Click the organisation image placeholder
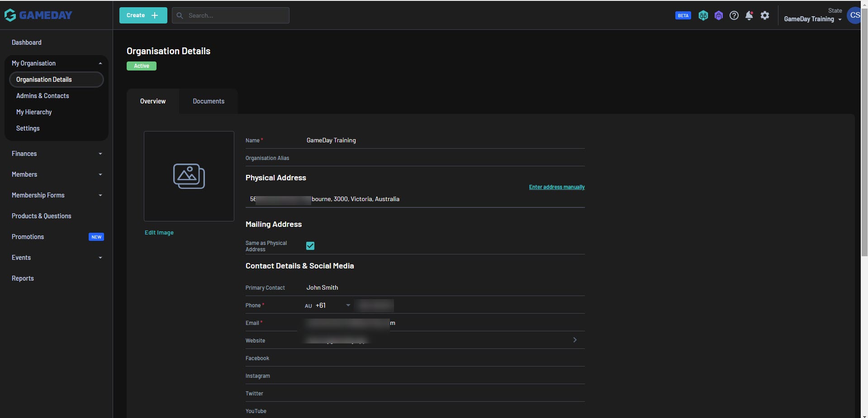Viewport: 868px width, 418px height. 189,176
